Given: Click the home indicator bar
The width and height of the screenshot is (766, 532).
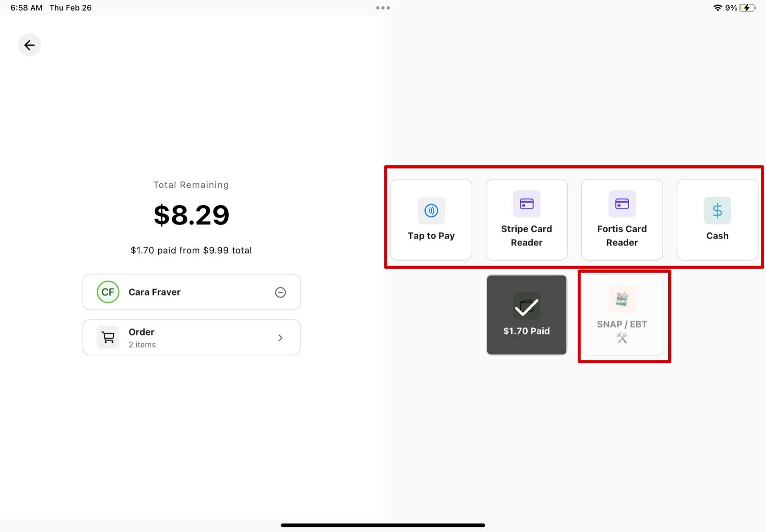Looking at the screenshot, I should point(383,525).
